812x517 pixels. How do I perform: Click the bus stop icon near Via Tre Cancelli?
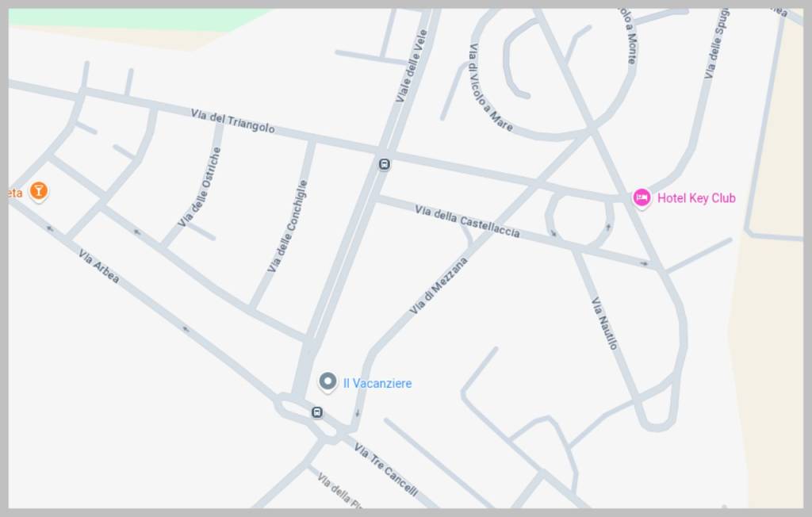(x=317, y=412)
